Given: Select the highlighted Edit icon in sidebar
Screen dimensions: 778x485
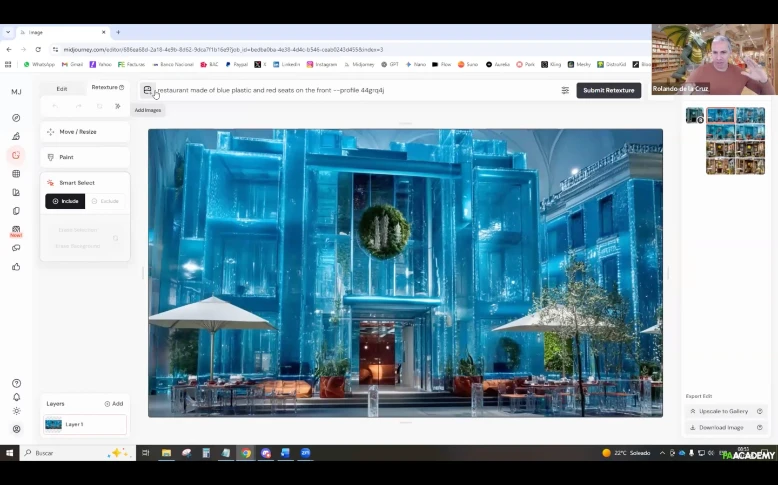Looking at the screenshot, I should click(x=16, y=155).
